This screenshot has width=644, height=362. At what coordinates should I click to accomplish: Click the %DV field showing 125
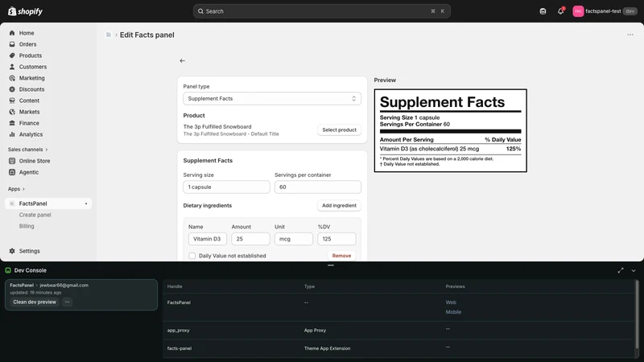pos(336,239)
